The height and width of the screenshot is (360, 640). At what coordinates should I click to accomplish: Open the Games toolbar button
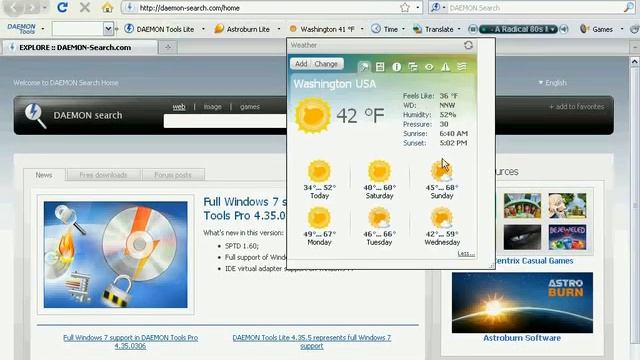coord(596,29)
